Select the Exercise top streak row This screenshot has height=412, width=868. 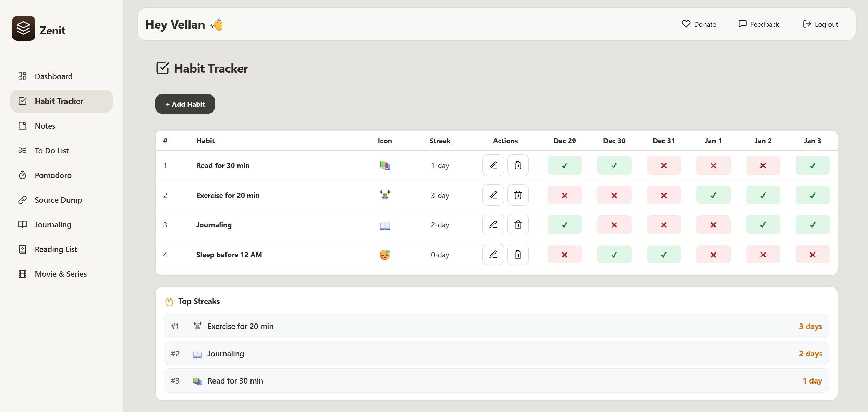point(496,326)
